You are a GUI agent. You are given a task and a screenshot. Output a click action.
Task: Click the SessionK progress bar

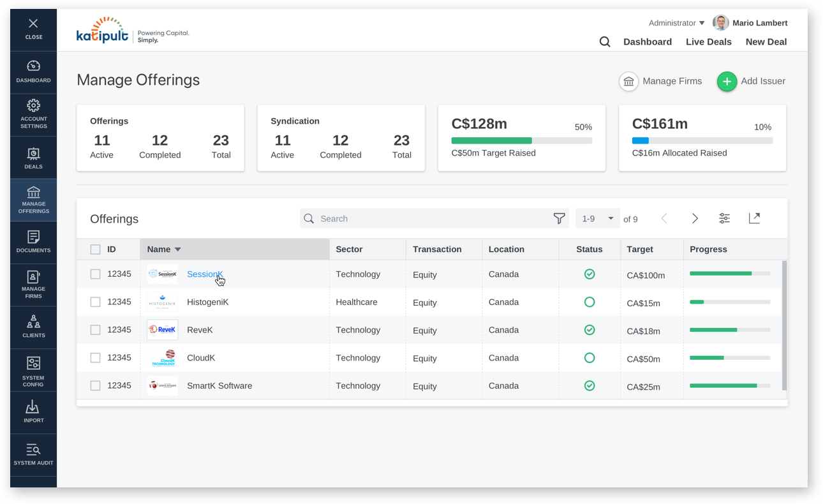pos(730,274)
